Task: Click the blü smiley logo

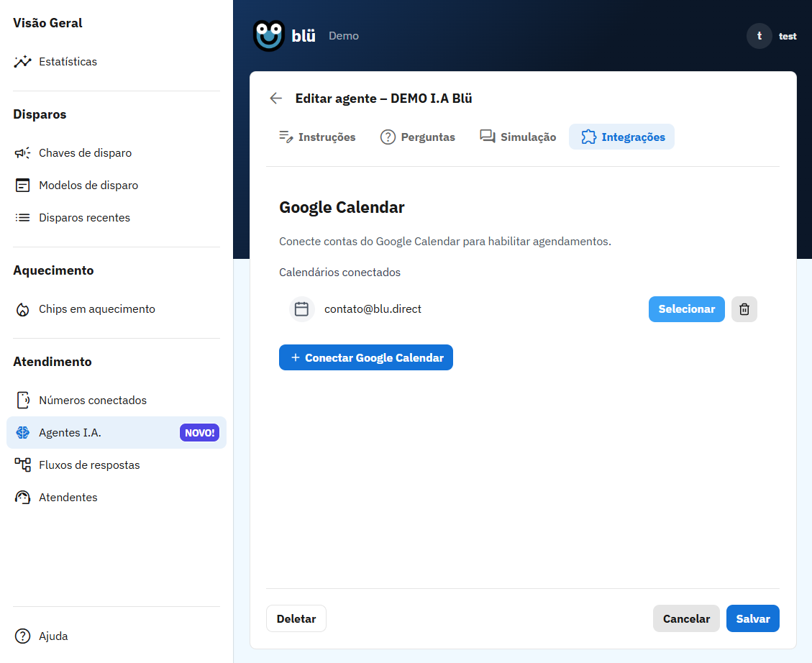Action: point(269,36)
